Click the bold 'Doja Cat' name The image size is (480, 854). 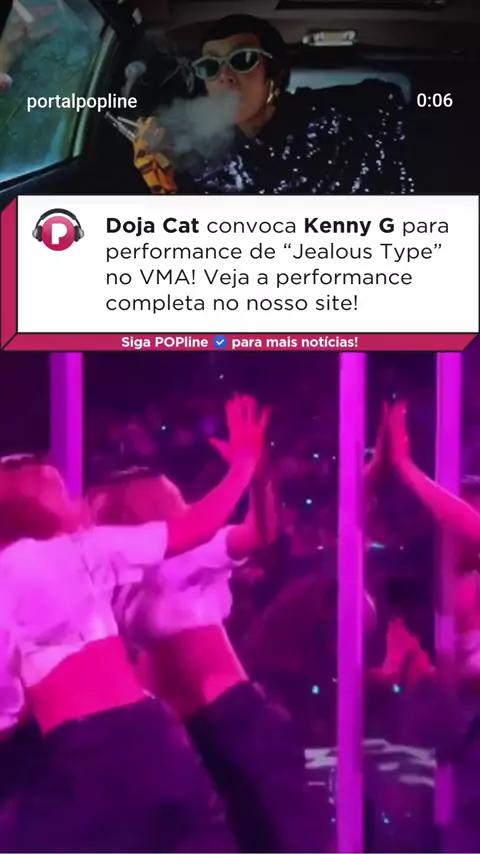(x=153, y=225)
